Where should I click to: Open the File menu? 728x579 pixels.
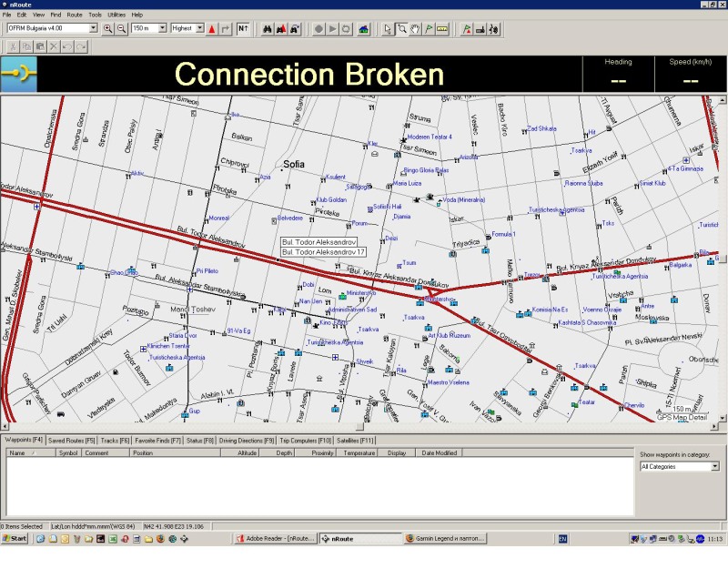point(7,15)
